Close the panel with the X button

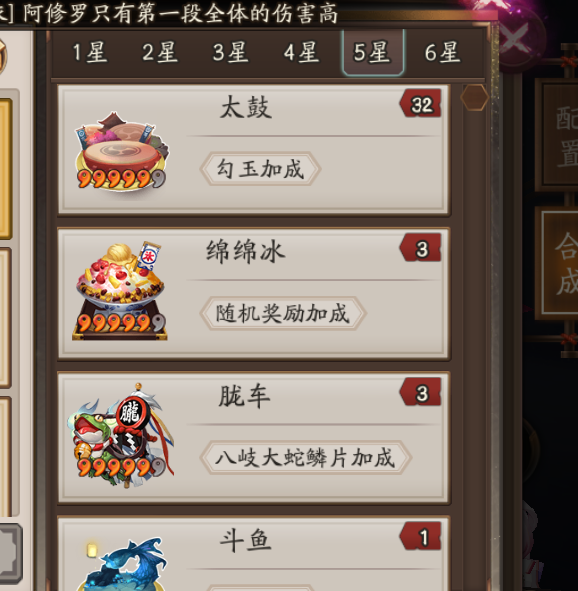tap(514, 37)
